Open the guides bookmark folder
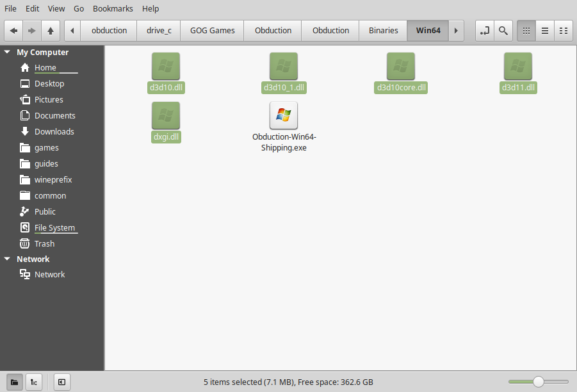Viewport: 577px width, 392px height. (46, 164)
